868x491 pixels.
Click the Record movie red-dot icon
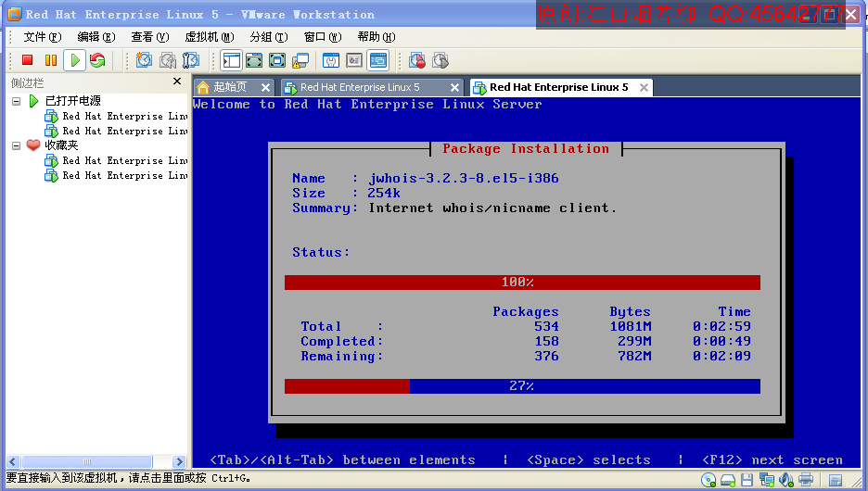(417, 59)
